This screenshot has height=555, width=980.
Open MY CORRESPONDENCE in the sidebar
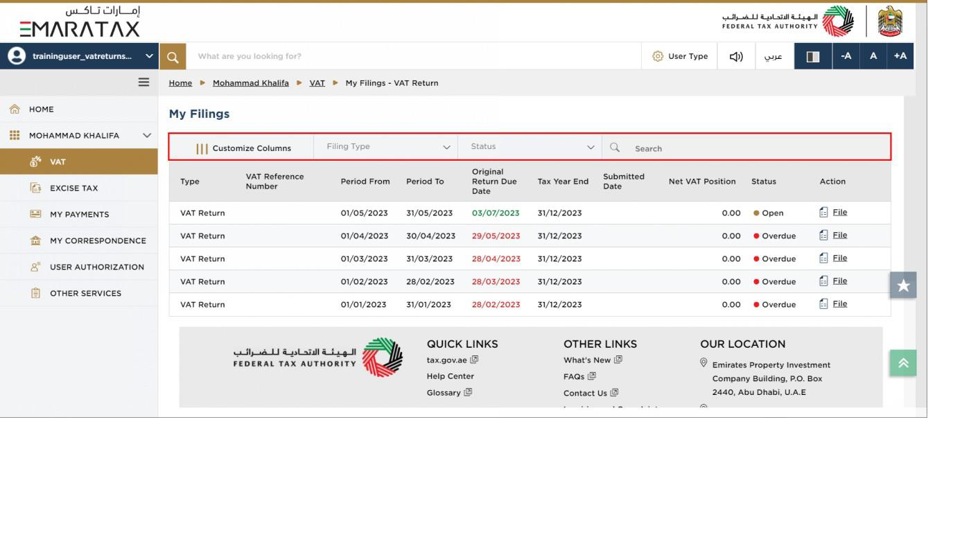(x=79, y=240)
